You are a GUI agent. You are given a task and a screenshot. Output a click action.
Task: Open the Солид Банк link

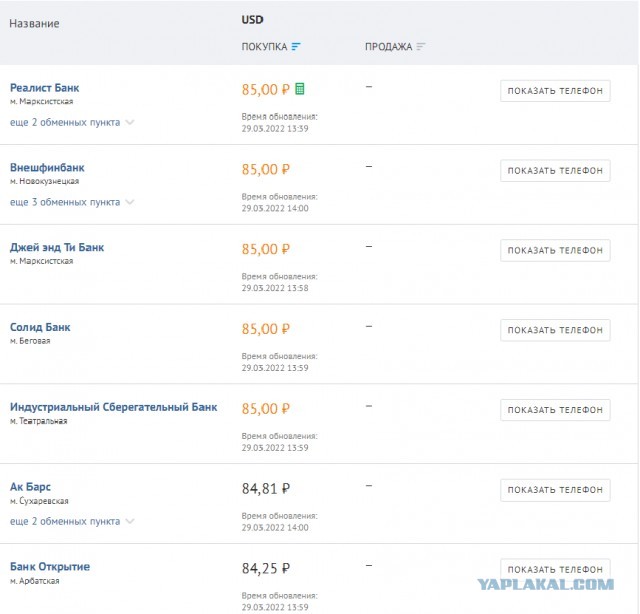coord(40,327)
